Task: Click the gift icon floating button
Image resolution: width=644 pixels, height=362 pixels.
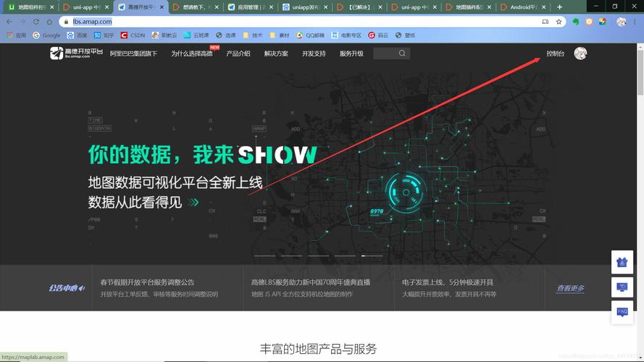Action: [x=622, y=262]
